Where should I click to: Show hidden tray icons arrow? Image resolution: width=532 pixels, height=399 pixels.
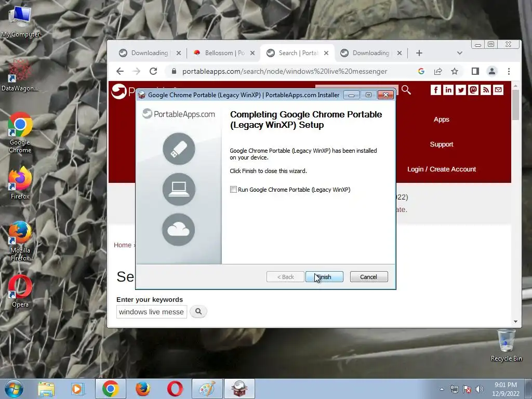point(442,389)
